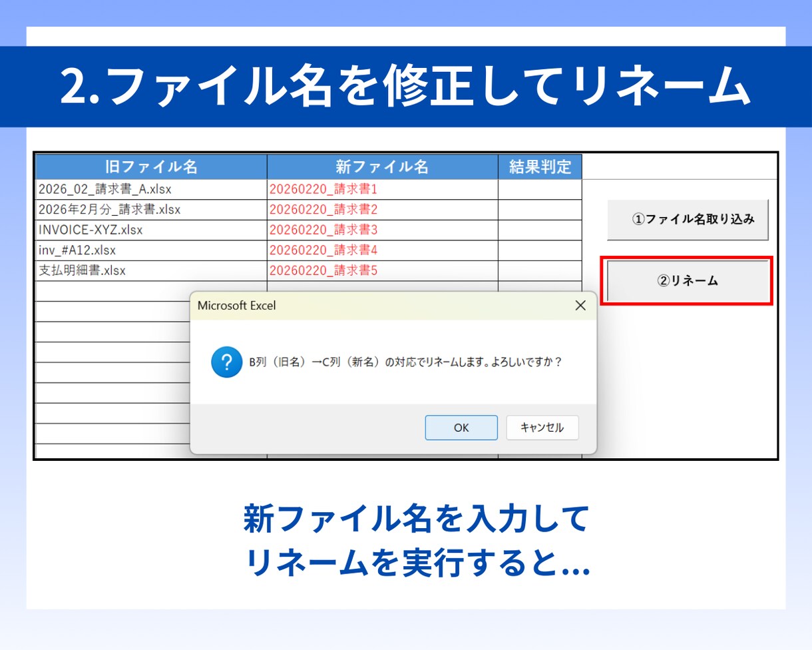Viewport: 812px width, 650px height.
Task: Cancel the rename dialog with キャンセル
Action: pos(542,428)
